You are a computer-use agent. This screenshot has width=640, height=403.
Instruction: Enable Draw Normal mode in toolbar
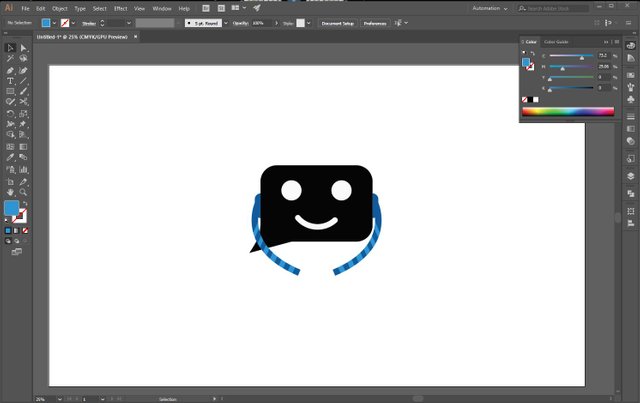[8, 241]
